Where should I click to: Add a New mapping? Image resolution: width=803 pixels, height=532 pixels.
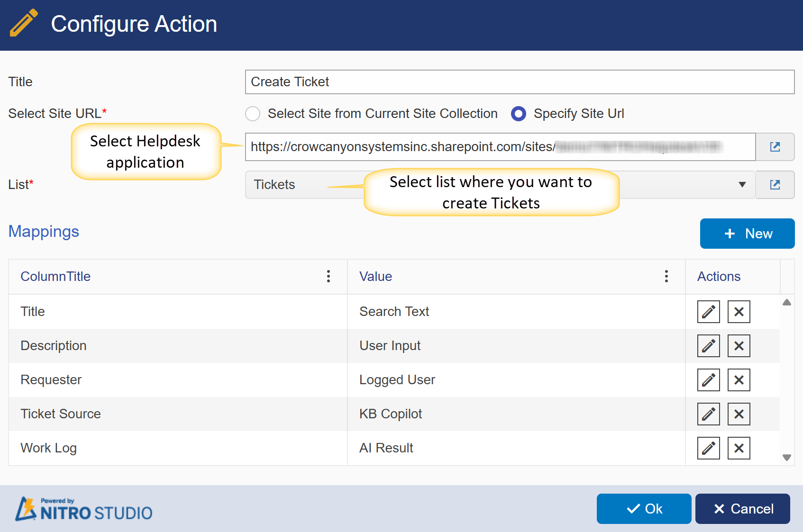[x=747, y=234]
